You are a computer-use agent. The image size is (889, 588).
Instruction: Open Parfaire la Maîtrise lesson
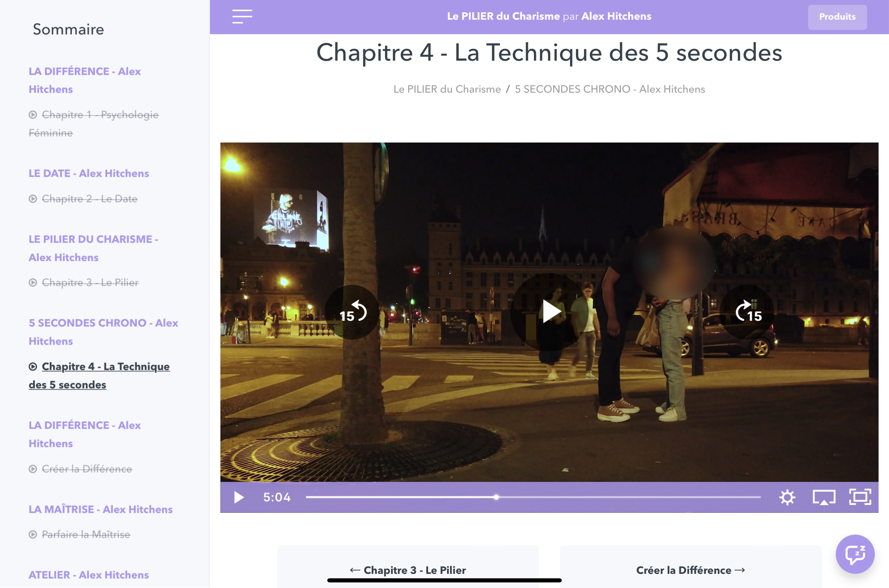point(86,534)
